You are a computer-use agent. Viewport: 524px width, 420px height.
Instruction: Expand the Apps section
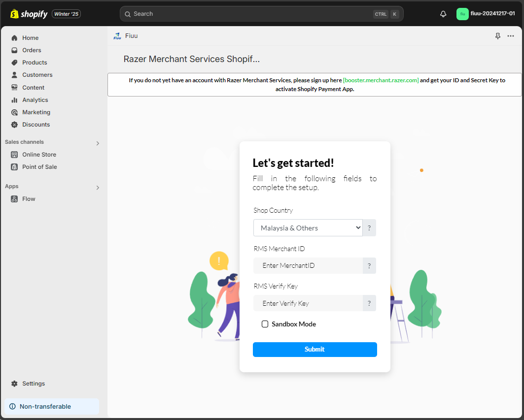pyautogui.click(x=98, y=188)
